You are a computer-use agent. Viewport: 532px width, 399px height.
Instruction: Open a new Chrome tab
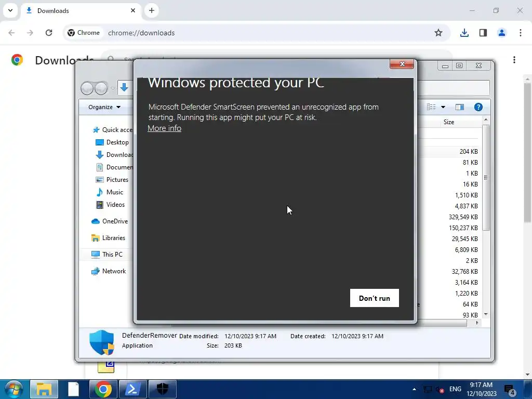tap(152, 10)
